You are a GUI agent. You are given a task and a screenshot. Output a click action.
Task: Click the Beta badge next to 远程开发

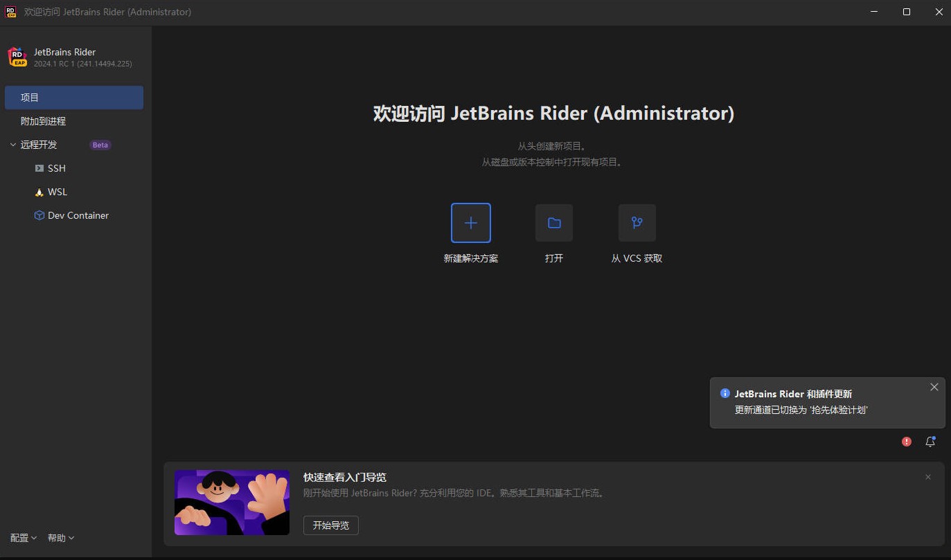[100, 145]
